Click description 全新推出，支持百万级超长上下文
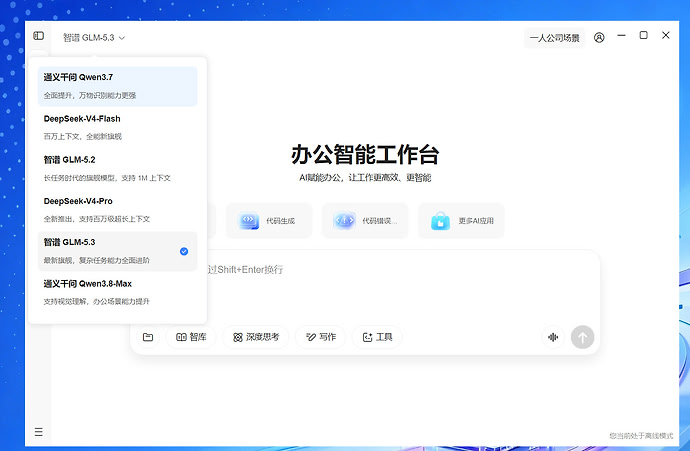This screenshot has height=451, width=690. 97,219
